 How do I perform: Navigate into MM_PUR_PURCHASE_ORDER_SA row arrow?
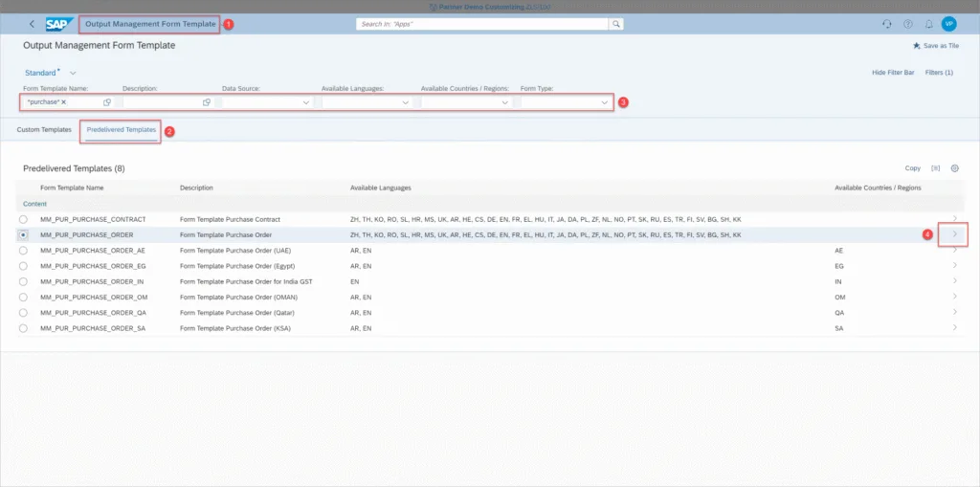(x=954, y=327)
